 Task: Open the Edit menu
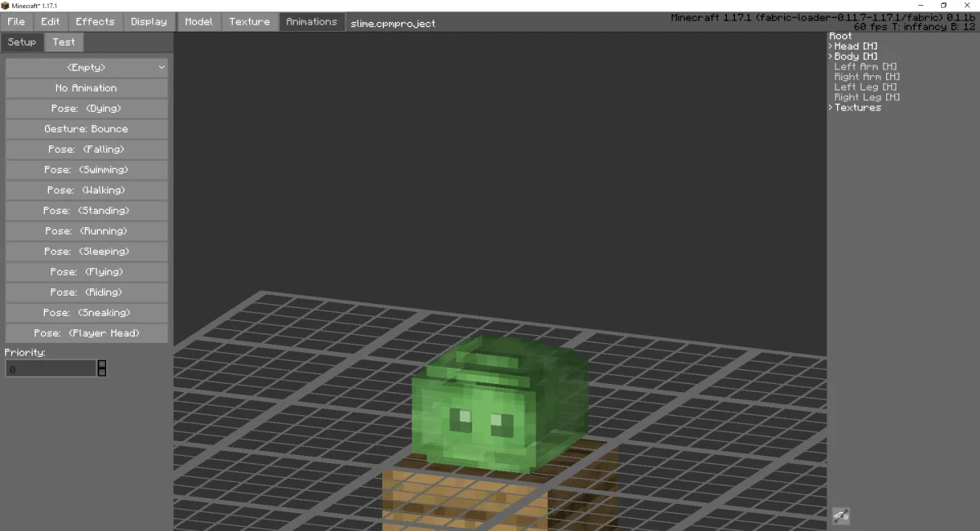tap(51, 21)
